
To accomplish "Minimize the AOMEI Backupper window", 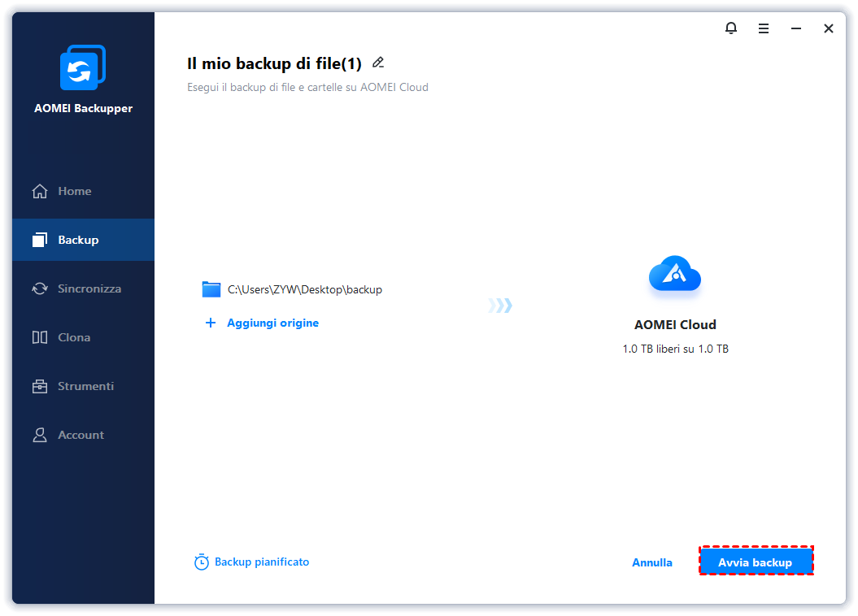I will (796, 28).
